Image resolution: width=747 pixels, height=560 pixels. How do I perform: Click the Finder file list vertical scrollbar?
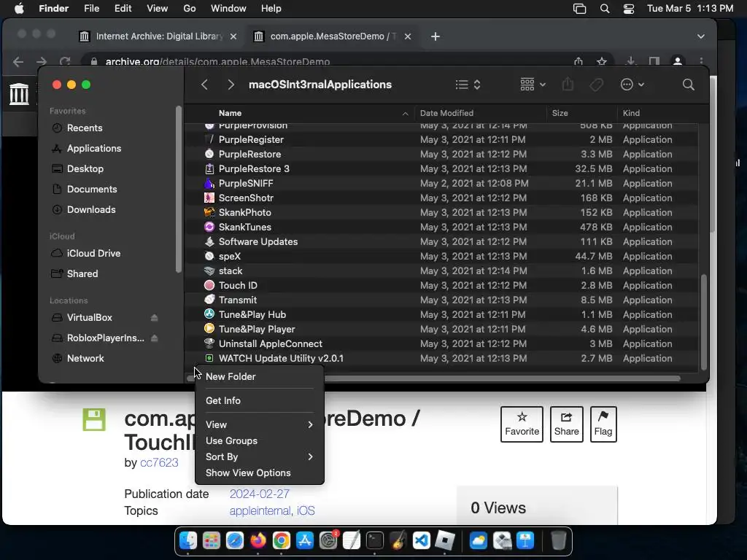[x=704, y=322]
